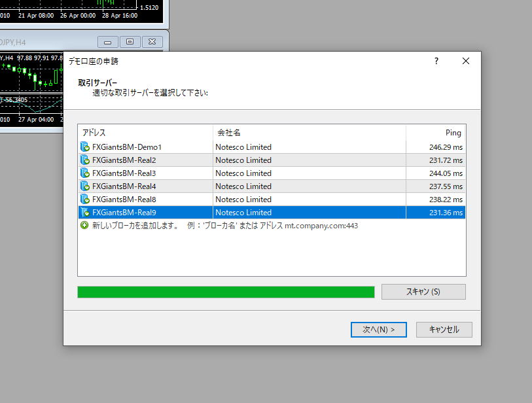The width and height of the screenshot is (532, 403).
Task: Start a server scan with スキャン (S)
Action: pyautogui.click(x=423, y=292)
